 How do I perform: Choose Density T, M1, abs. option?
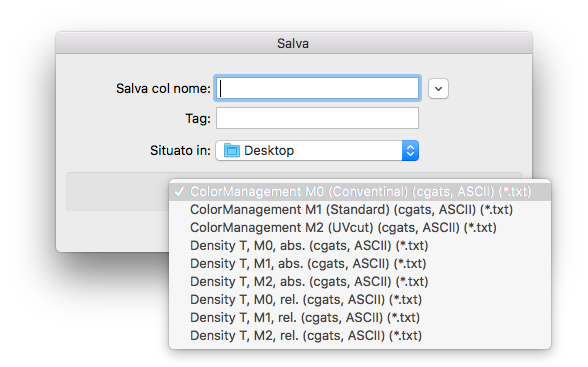[x=360, y=264]
